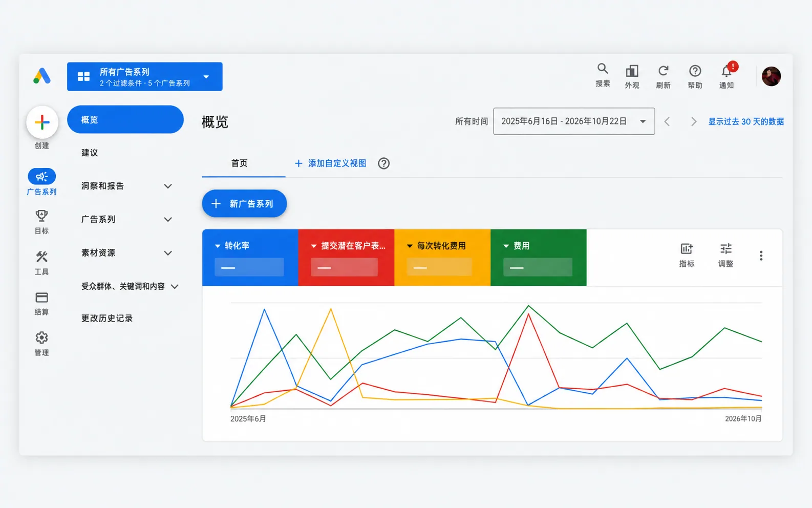The width and height of the screenshot is (812, 508).
Task: Go to previous date range arrow
Action: pyautogui.click(x=667, y=121)
